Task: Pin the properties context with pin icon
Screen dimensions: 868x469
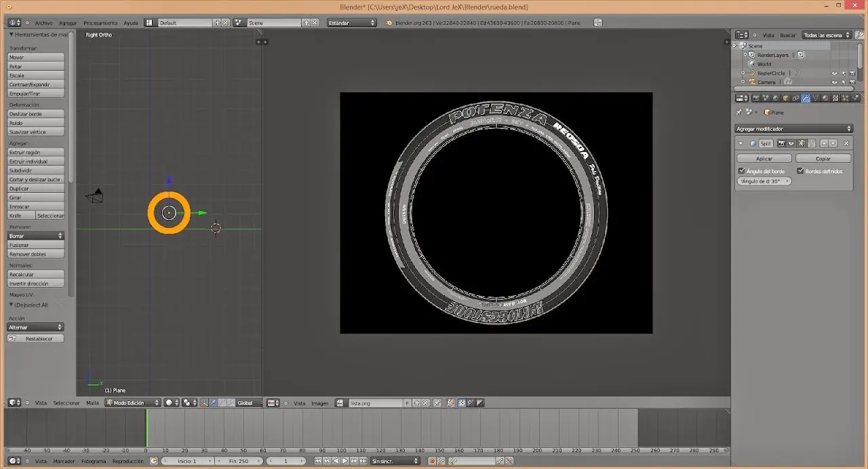Action: pos(739,113)
